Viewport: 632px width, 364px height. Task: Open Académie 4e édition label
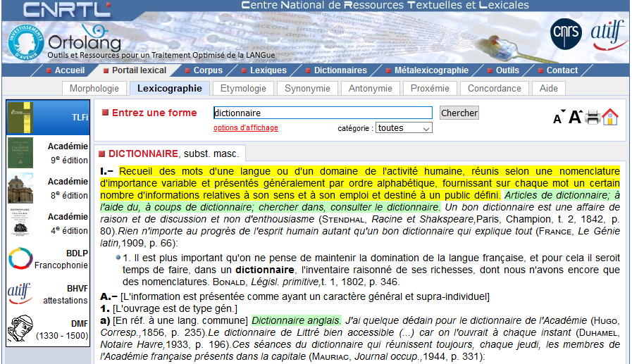(68, 223)
